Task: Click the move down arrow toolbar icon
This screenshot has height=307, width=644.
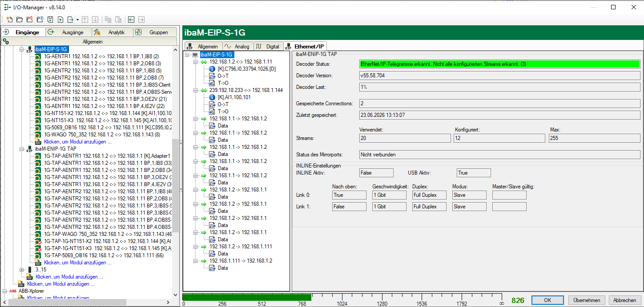Action: [x=95, y=20]
